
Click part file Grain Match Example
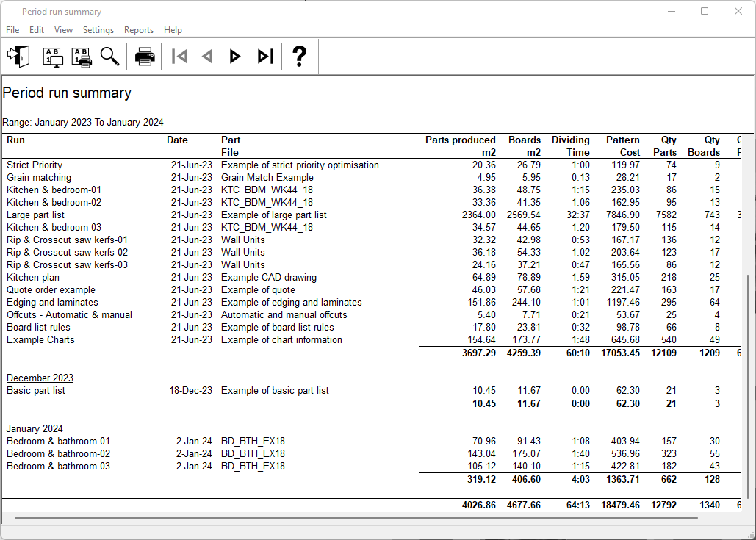tap(267, 178)
